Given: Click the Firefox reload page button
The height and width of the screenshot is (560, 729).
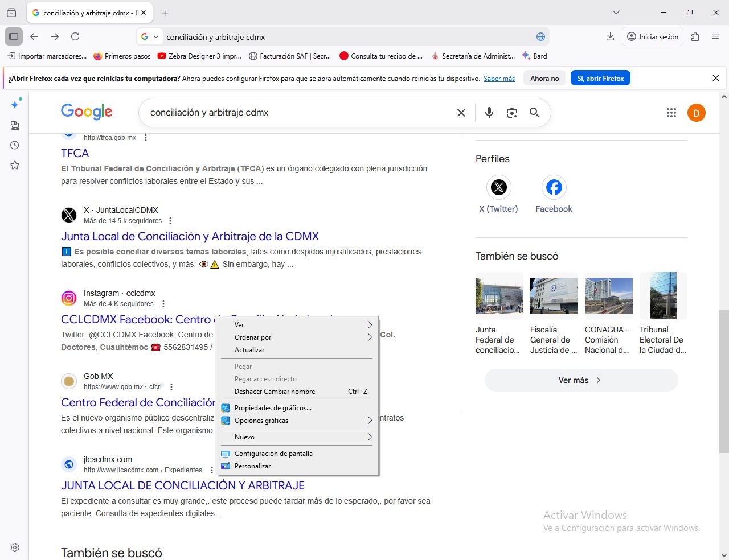Looking at the screenshot, I should pos(75,36).
